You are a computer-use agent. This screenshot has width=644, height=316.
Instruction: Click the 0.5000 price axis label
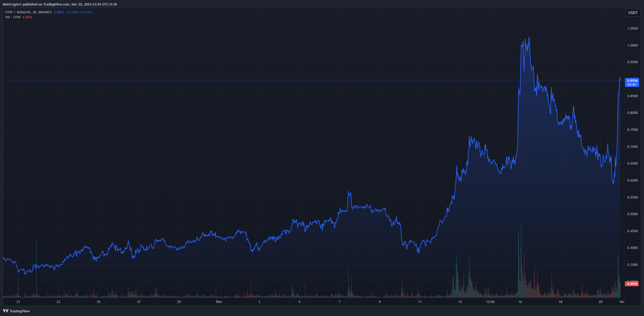coord(632,214)
